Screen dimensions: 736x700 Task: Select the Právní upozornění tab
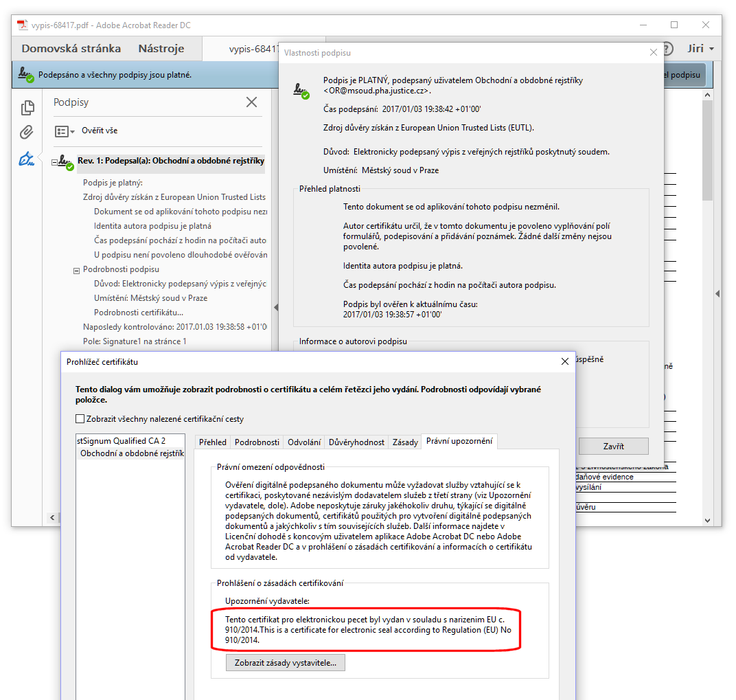coord(459,441)
